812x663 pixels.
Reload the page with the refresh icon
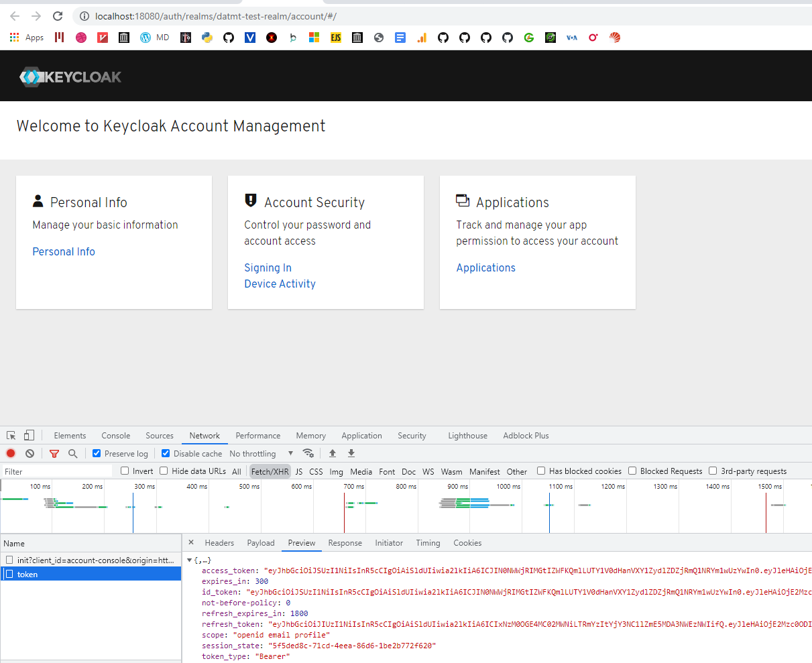pyautogui.click(x=58, y=16)
